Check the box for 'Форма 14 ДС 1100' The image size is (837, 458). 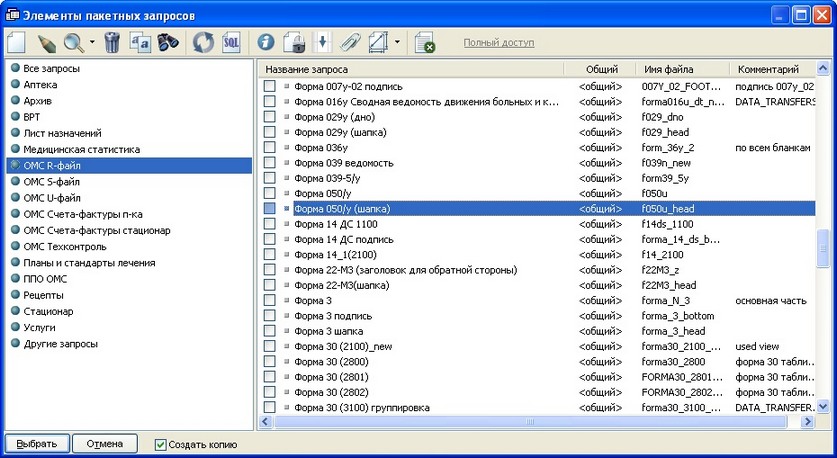point(270,224)
